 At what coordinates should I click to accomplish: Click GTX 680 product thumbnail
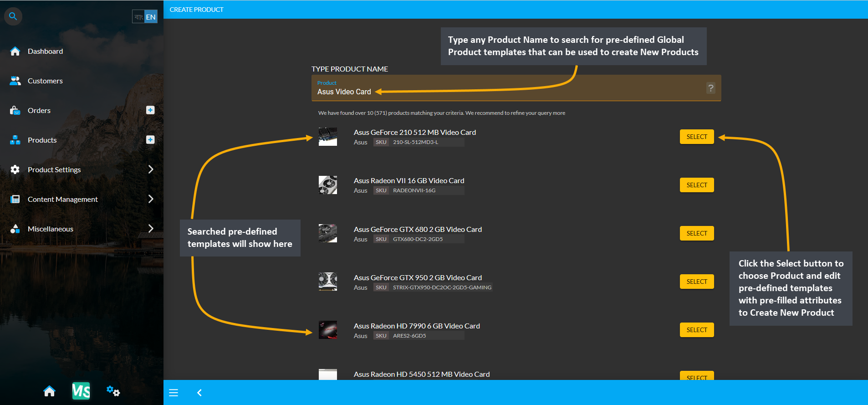click(328, 233)
